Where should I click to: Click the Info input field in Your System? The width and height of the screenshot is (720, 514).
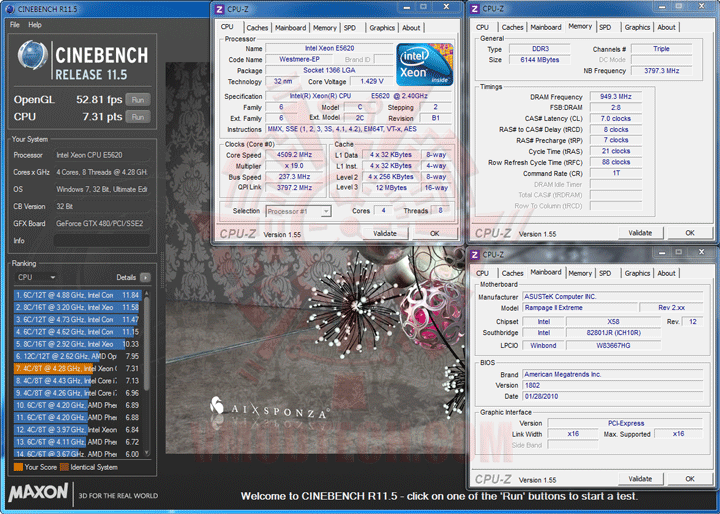point(101,240)
